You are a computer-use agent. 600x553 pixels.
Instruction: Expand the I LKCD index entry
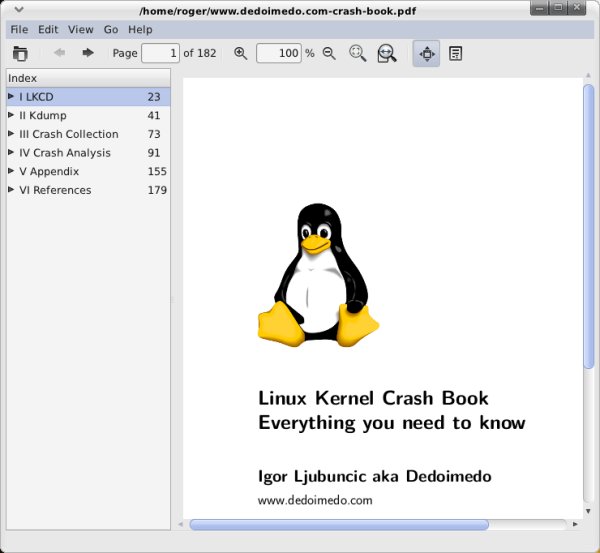(11, 97)
